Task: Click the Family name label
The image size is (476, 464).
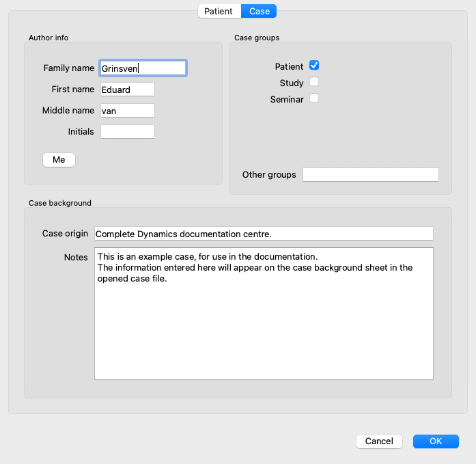Action: coord(69,68)
